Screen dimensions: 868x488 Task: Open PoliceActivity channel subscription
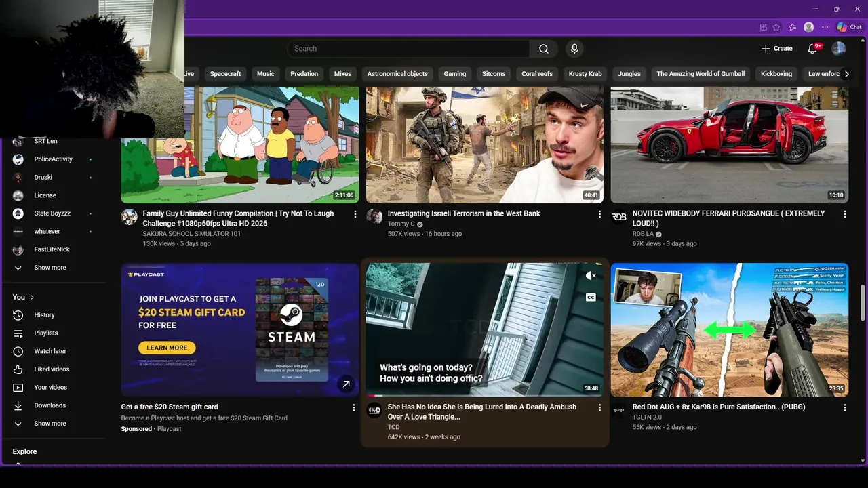click(x=54, y=159)
